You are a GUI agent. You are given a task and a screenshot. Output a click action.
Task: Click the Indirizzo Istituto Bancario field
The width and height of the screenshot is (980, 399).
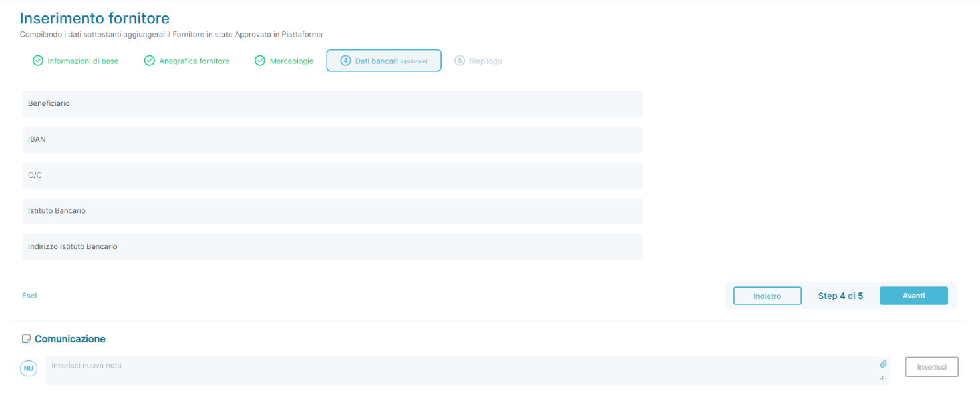(333, 247)
